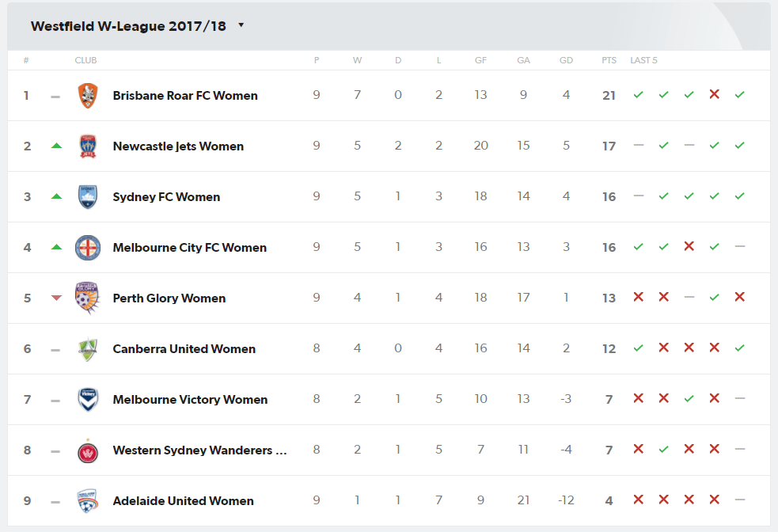The image size is (778, 532).
Task: Click the Melbourne Victory Women badge
Action: point(88,400)
